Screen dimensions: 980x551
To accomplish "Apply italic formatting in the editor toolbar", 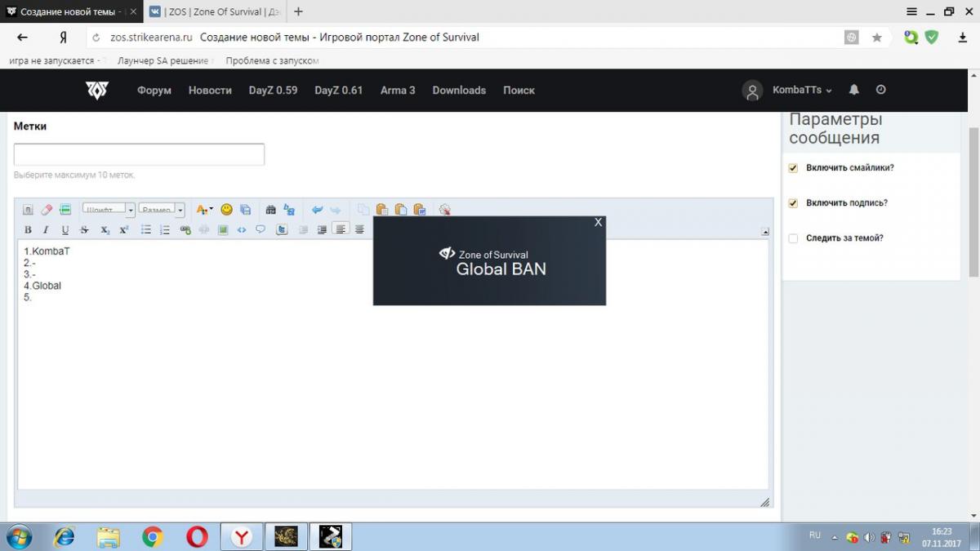I will coord(46,230).
